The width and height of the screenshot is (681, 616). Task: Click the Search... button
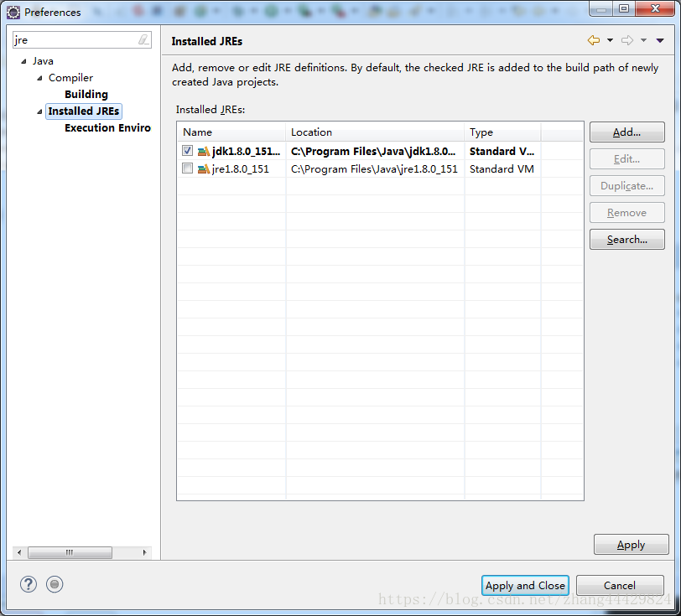tap(626, 239)
